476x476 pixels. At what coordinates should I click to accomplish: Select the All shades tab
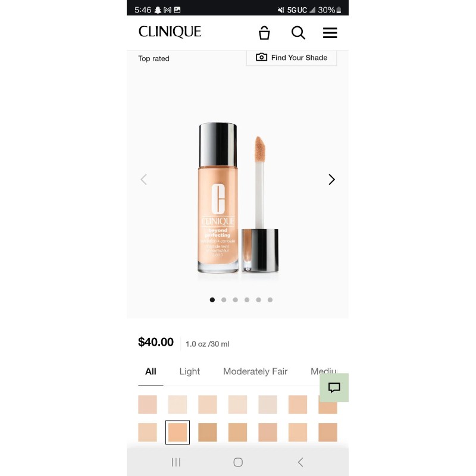tap(151, 371)
